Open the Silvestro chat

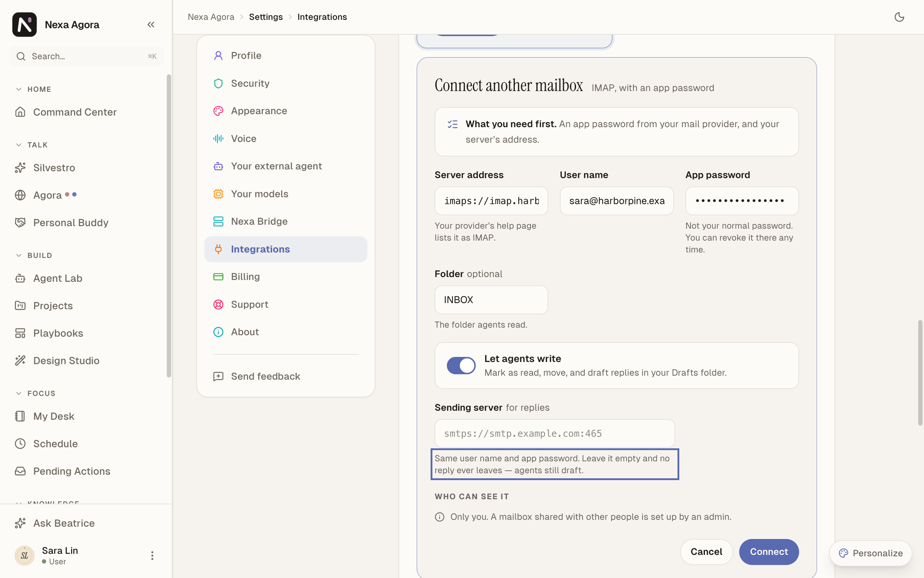pyautogui.click(x=86, y=167)
